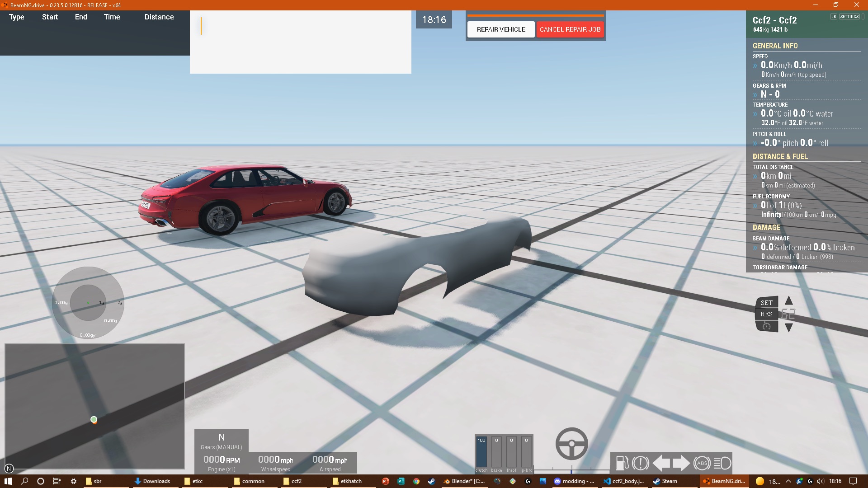Click the ABS indicator icon
Image resolution: width=868 pixels, height=488 pixels.
(x=702, y=463)
